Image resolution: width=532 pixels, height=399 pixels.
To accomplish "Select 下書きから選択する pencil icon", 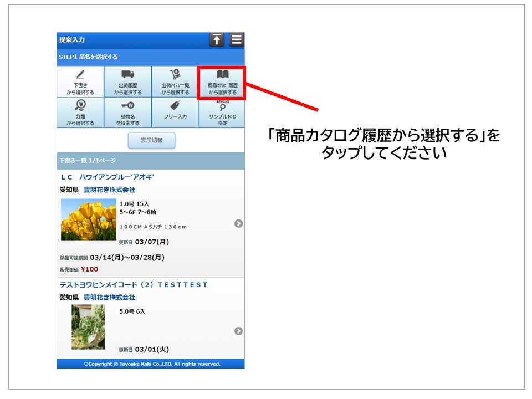I will tap(80, 74).
